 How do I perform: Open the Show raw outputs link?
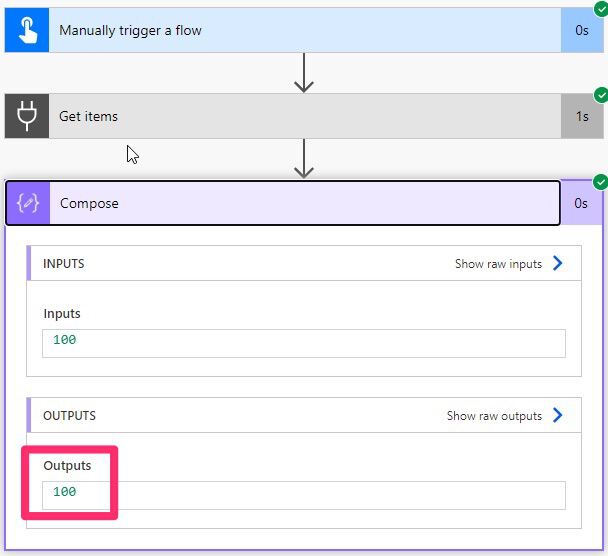[494, 415]
